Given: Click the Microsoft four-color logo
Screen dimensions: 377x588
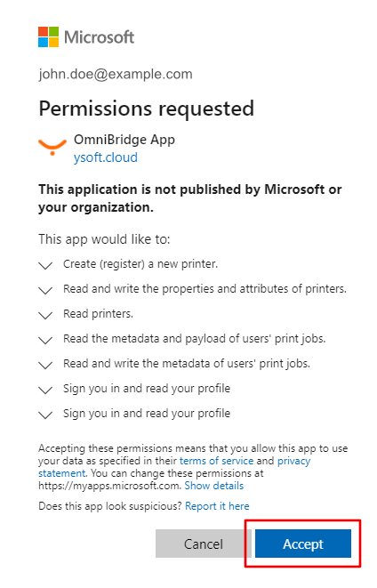Looking at the screenshot, I should pos(48,36).
